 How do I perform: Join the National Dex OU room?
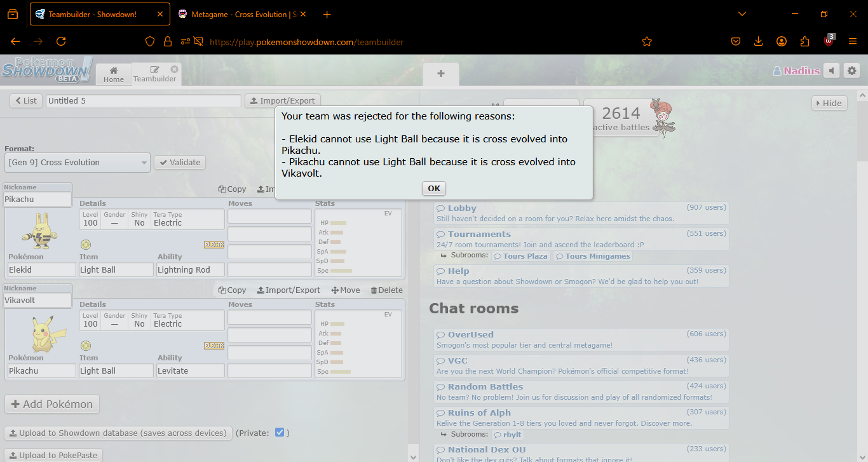[581, 453]
